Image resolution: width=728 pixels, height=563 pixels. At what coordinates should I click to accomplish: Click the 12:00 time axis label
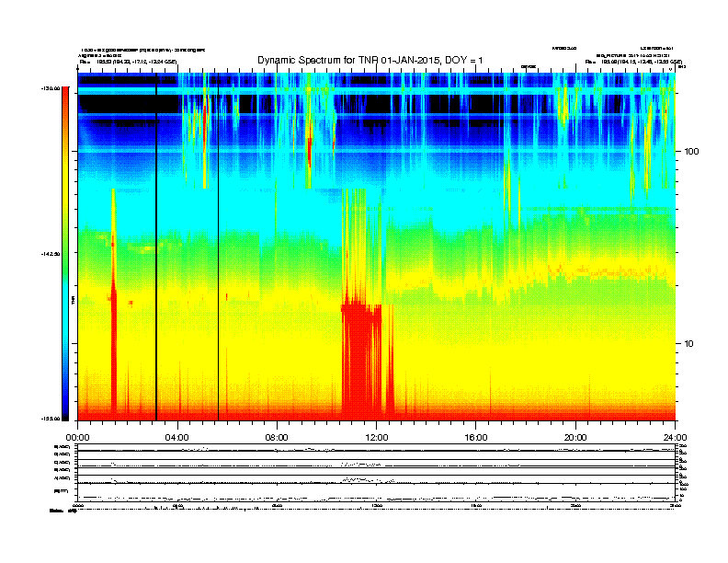(x=377, y=438)
